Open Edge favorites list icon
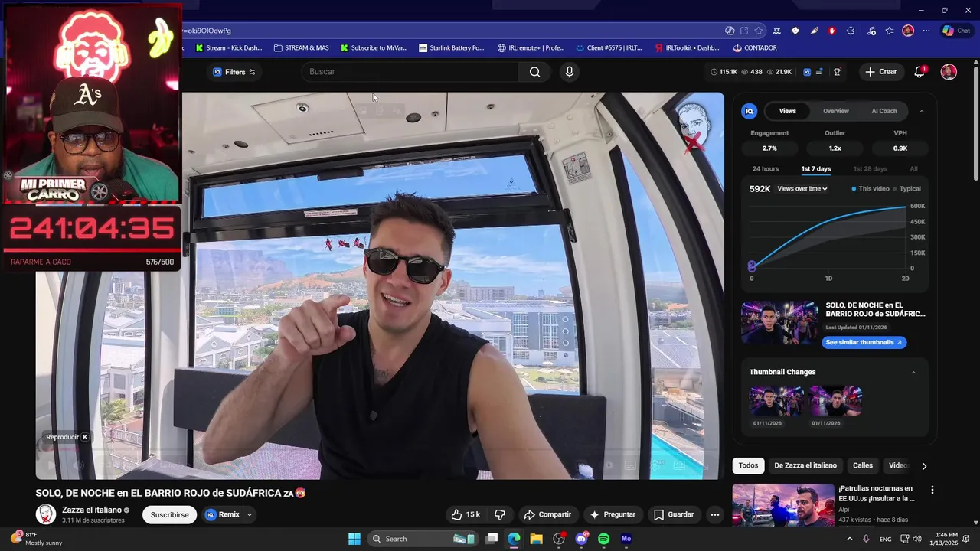 click(x=890, y=31)
